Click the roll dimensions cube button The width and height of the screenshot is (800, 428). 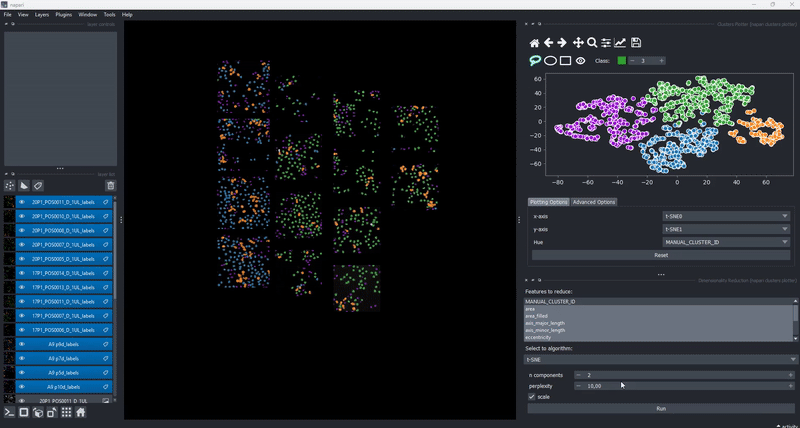pos(38,412)
